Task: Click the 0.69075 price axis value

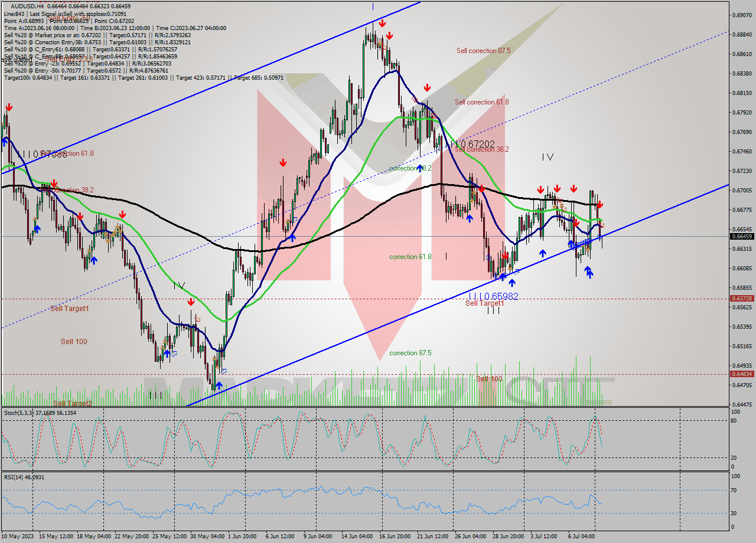Action: click(742, 15)
